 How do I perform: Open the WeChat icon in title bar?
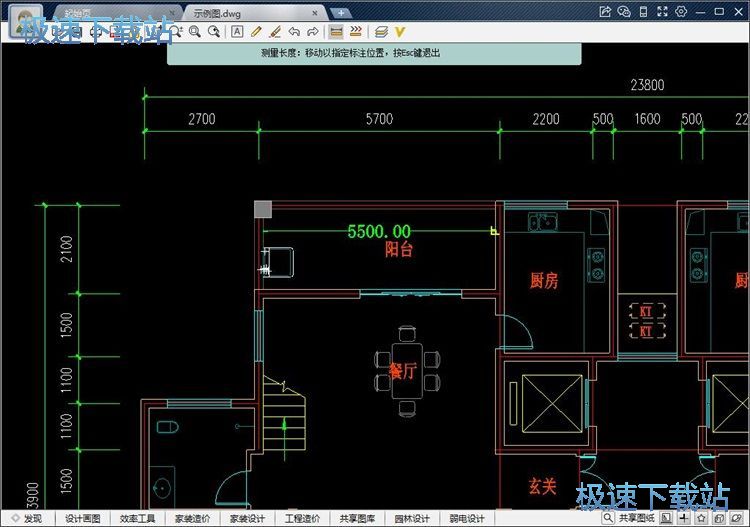click(624, 12)
